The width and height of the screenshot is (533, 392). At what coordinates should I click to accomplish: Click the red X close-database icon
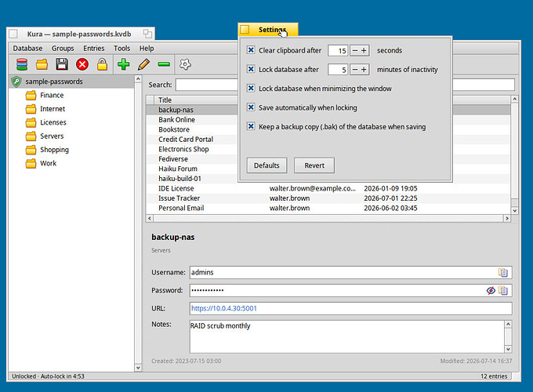tap(82, 64)
